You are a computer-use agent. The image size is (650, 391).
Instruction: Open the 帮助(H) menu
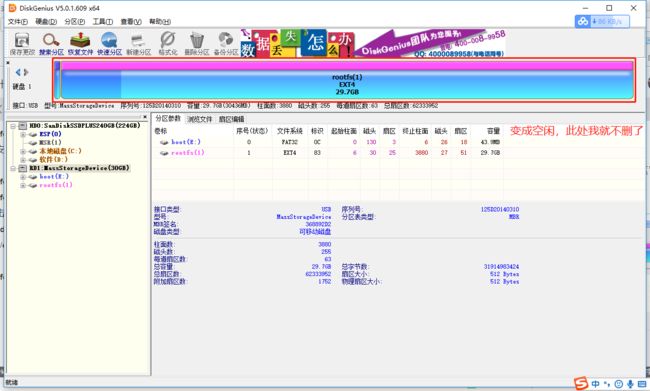pos(160,22)
